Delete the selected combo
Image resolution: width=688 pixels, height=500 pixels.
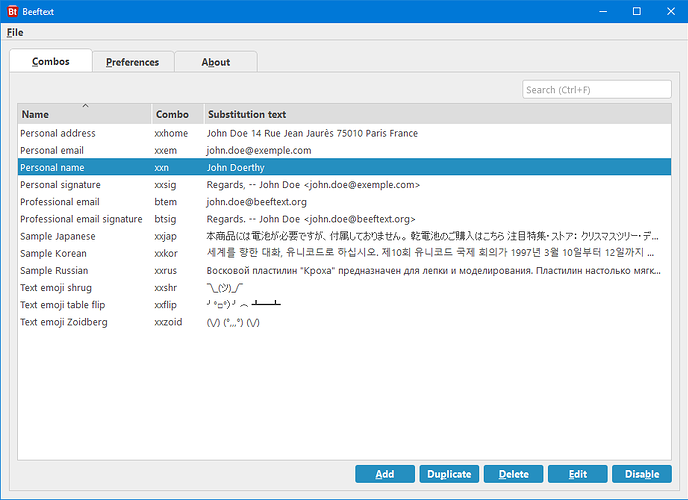pyautogui.click(x=513, y=474)
